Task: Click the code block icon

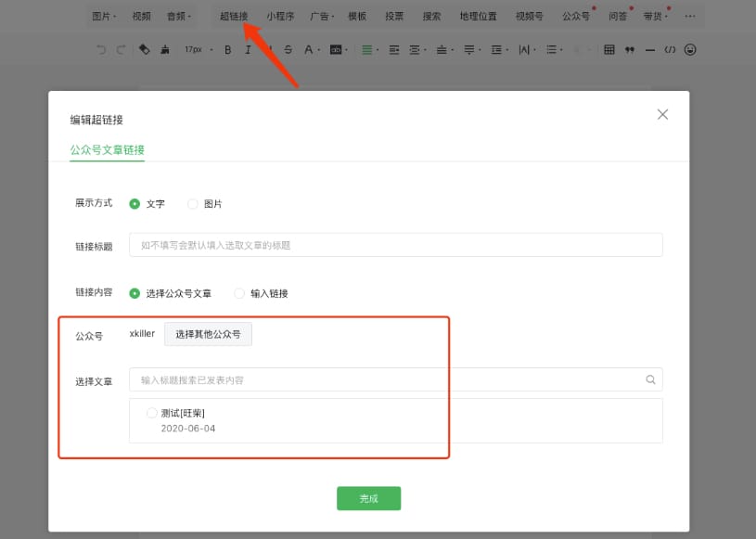Action: click(x=670, y=49)
